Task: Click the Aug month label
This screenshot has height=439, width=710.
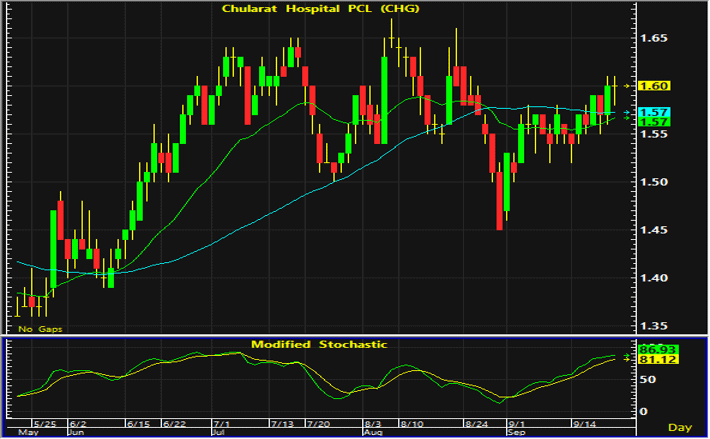Action: (373, 433)
